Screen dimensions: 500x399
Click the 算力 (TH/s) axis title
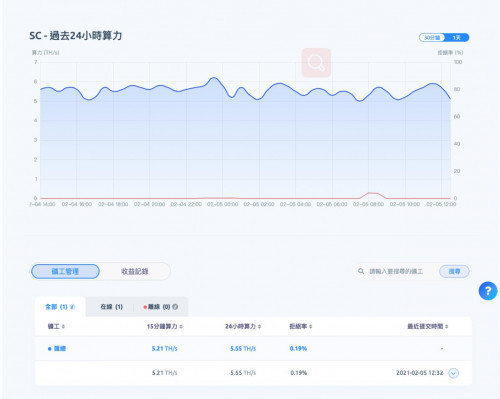tap(45, 53)
